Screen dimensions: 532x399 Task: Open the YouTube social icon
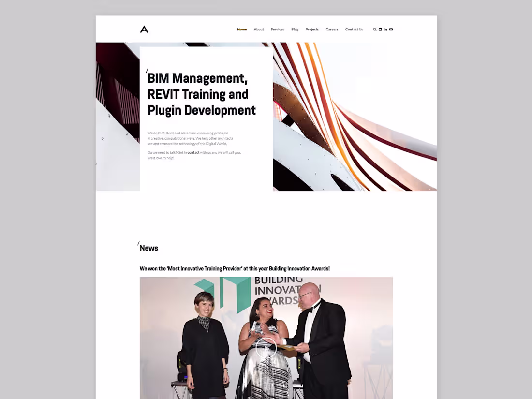click(391, 30)
